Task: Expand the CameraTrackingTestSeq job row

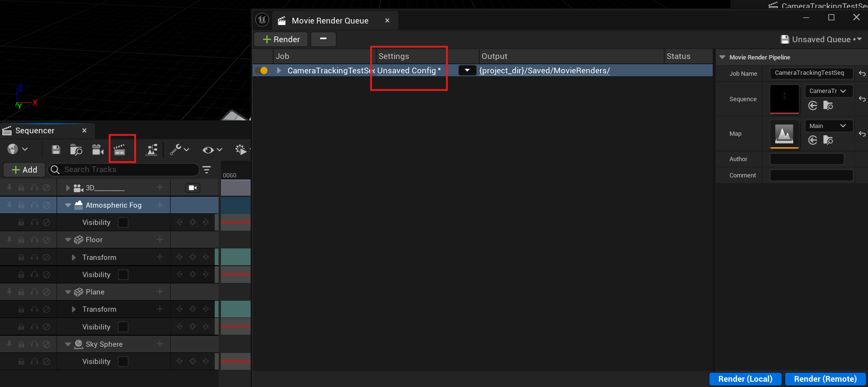Action: (x=279, y=70)
